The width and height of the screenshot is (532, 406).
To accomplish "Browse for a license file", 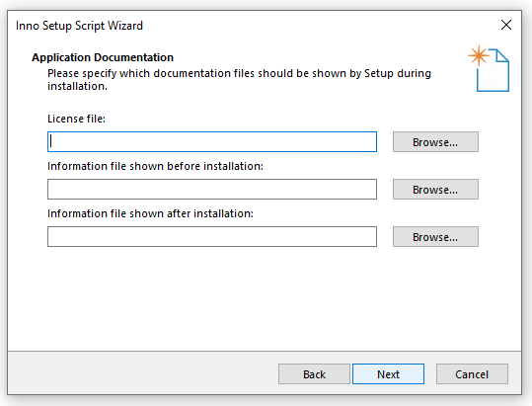I will tap(435, 142).
